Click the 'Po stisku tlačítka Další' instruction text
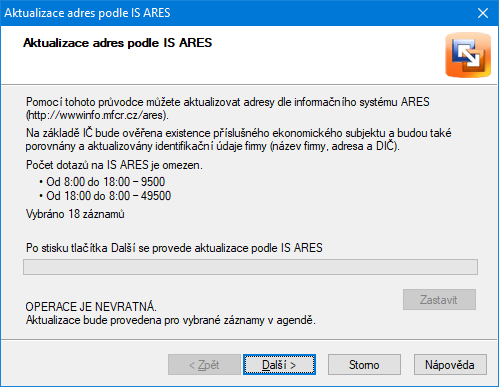Image resolution: width=499 pixels, height=387 pixels. point(174,248)
